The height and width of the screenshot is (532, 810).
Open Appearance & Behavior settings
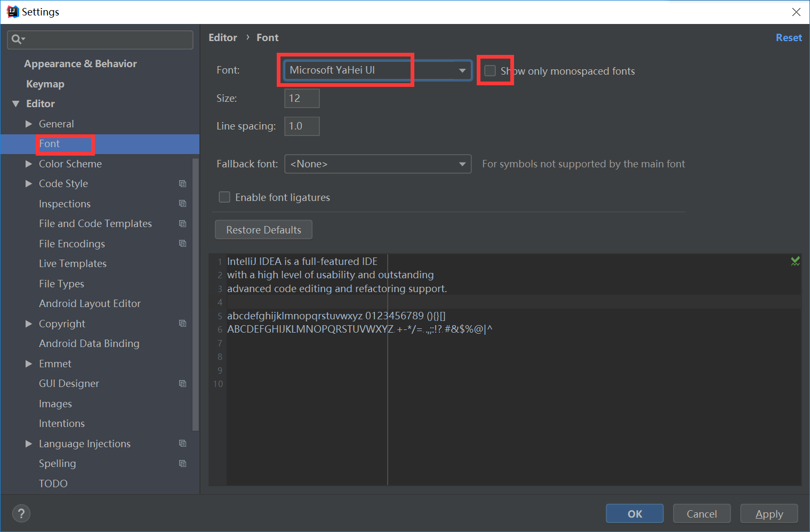click(x=81, y=63)
